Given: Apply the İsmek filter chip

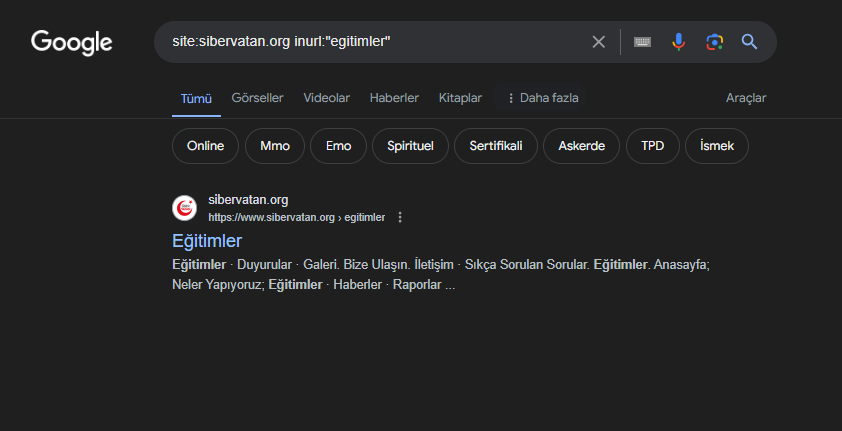Looking at the screenshot, I should coord(717,146).
